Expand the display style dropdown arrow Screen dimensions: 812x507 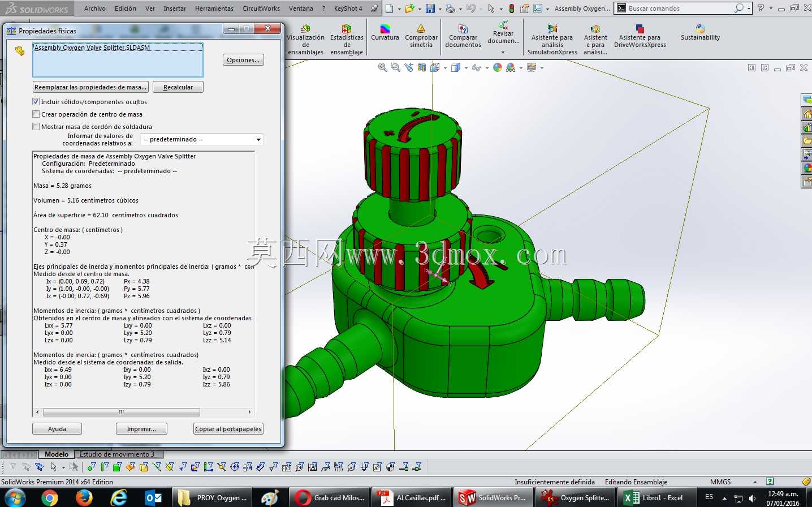point(466,68)
